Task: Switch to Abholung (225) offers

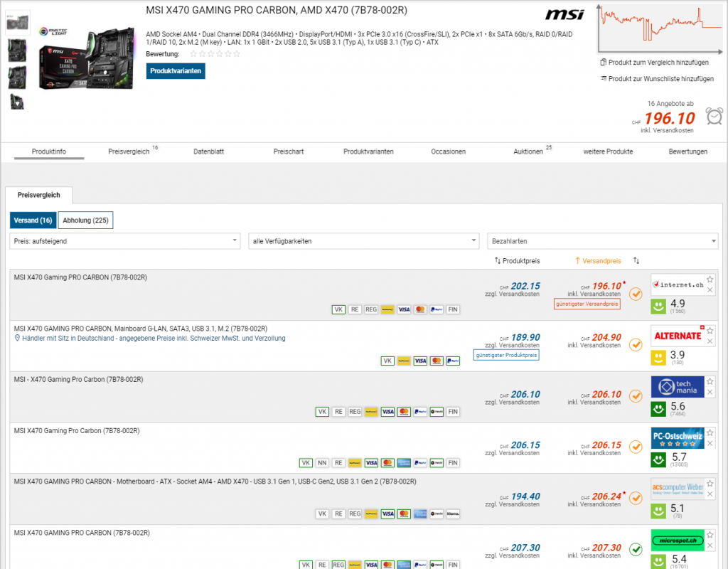Action: (x=85, y=220)
